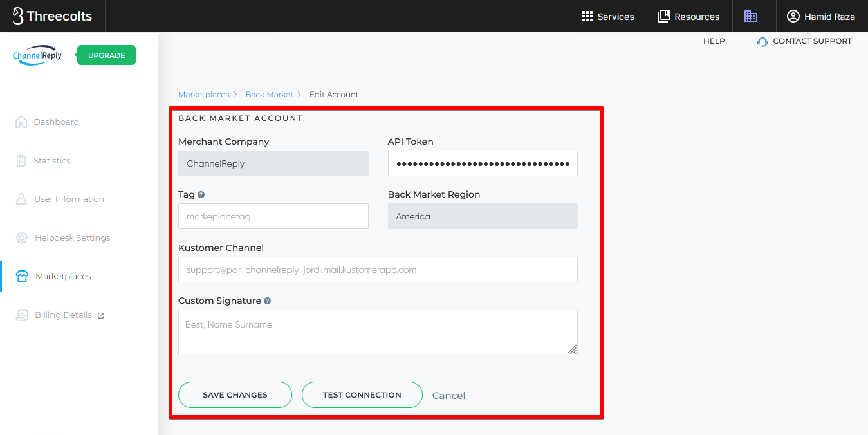Navigate to Back Market breadcrumb
The width and height of the screenshot is (868, 435).
point(269,94)
